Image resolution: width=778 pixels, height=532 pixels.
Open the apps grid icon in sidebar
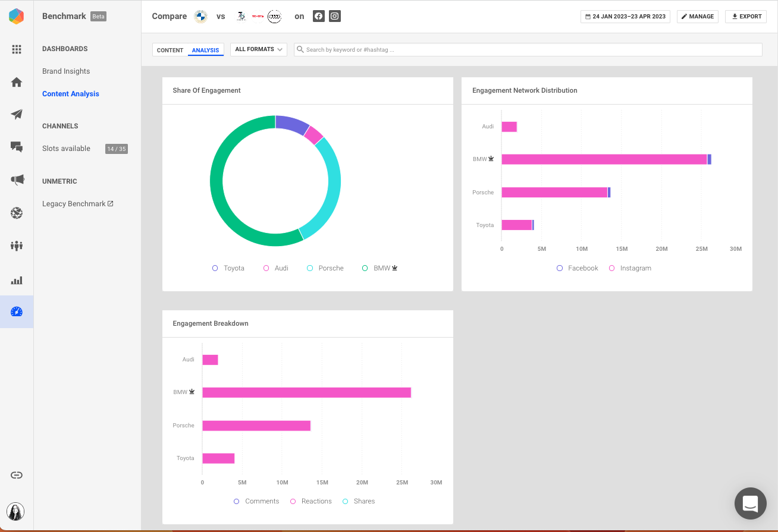coord(17,49)
